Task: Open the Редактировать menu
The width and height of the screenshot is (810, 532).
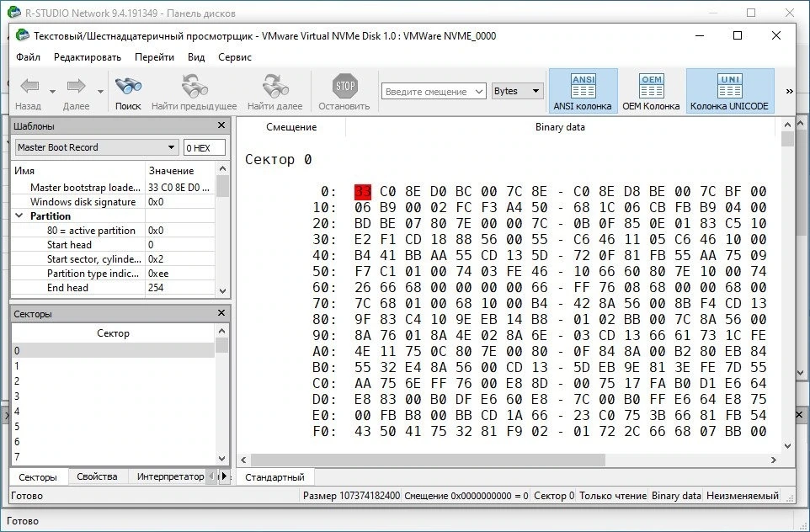Action: (x=88, y=57)
